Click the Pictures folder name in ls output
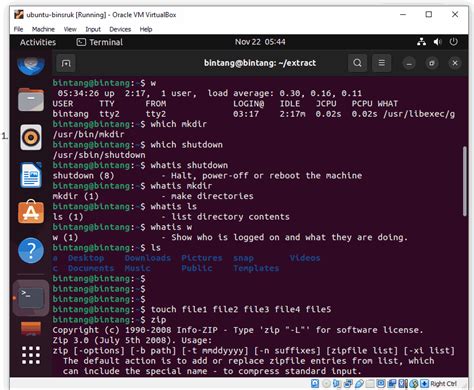 (x=202, y=258)
